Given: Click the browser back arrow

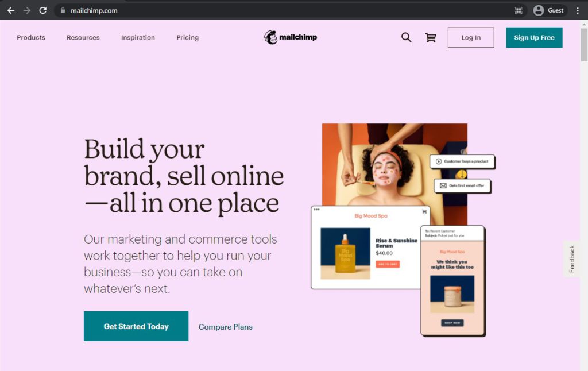Looking at the screenshot, I should (x=11, y=10).
